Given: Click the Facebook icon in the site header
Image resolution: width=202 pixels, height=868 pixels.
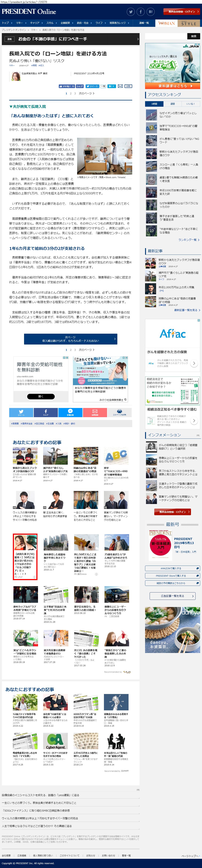Looking at the screenshot, I should click(x=141, y=12).
